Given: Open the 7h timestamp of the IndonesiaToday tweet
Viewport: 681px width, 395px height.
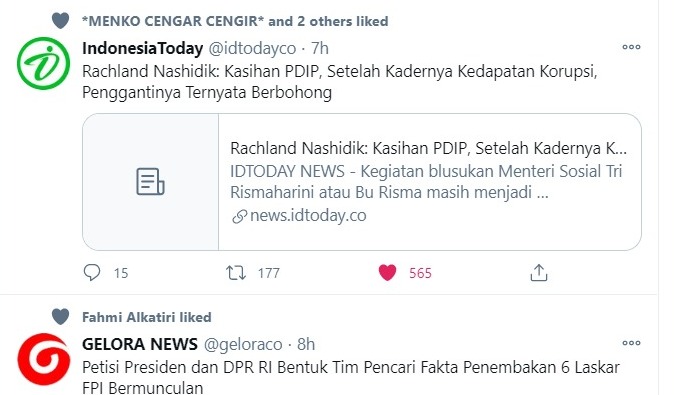Looking at the screenshot, I should pos(320,48).
